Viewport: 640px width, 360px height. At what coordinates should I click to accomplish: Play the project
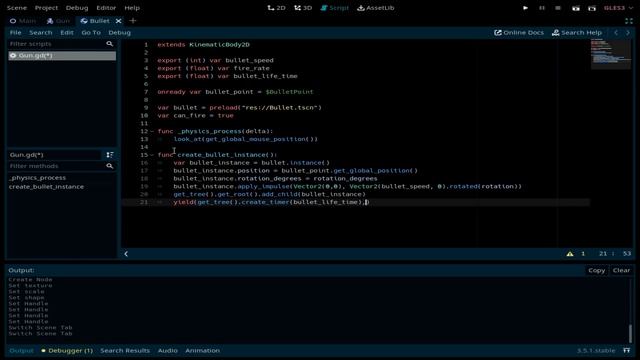[525, 8]
